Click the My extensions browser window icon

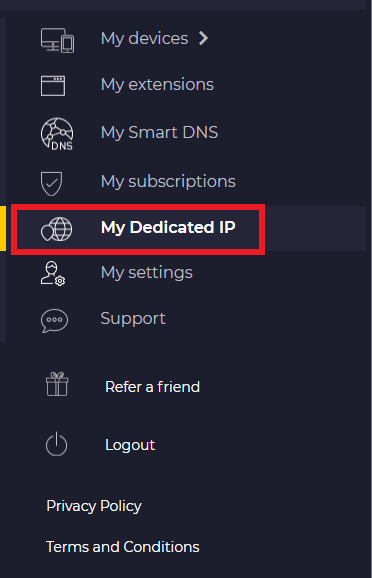point(53,86)
